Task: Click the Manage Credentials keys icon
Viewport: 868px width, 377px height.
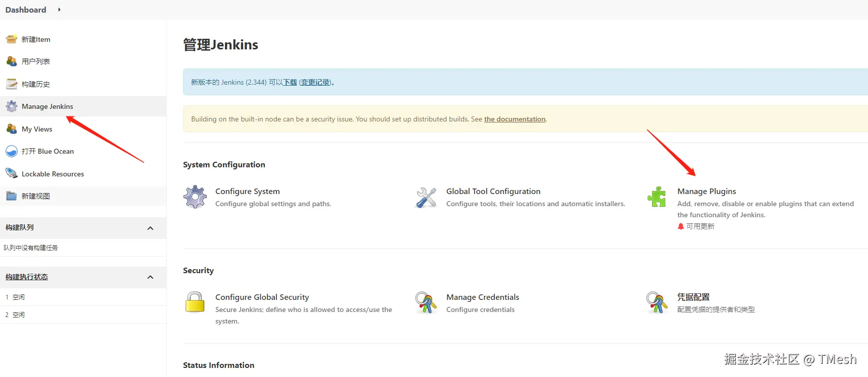Action: click(426, 302)
